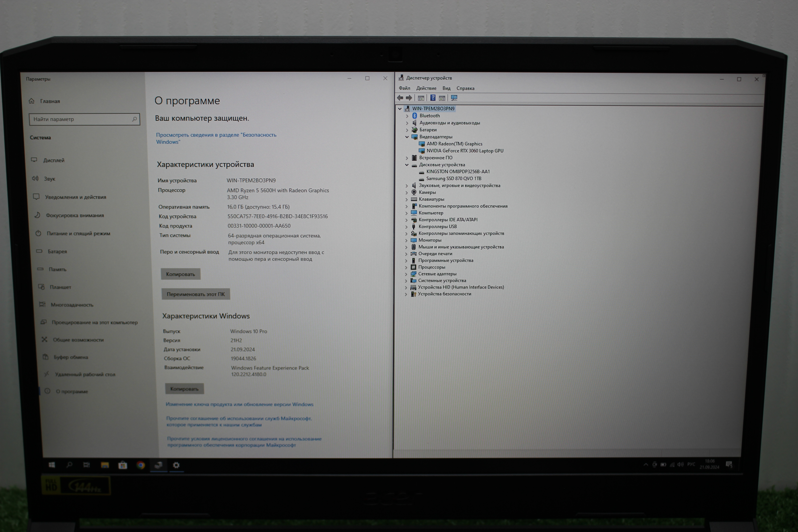Collapse the Дисковые устройства category
This screenshot has height=532, width=798.
[407, 165]
